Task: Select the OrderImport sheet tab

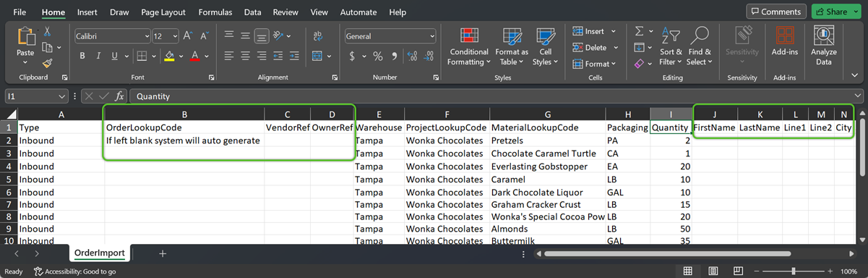Action: pyautogui.click(x=100, y=253)
